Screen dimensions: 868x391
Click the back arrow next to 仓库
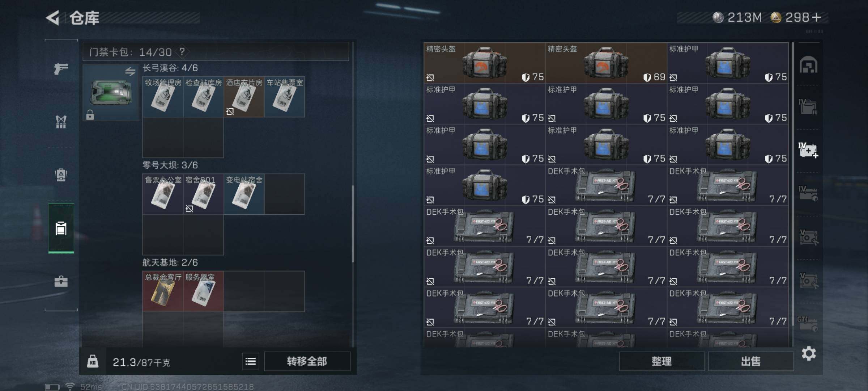[x=53, y=18]
